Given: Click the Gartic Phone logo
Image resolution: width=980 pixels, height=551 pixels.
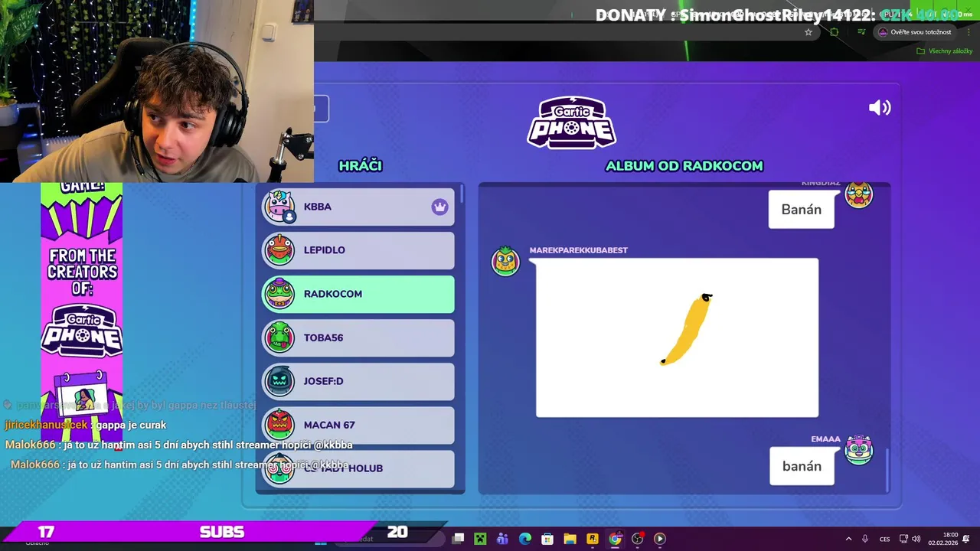Looking at the screenshot, I should coord(572,122).
